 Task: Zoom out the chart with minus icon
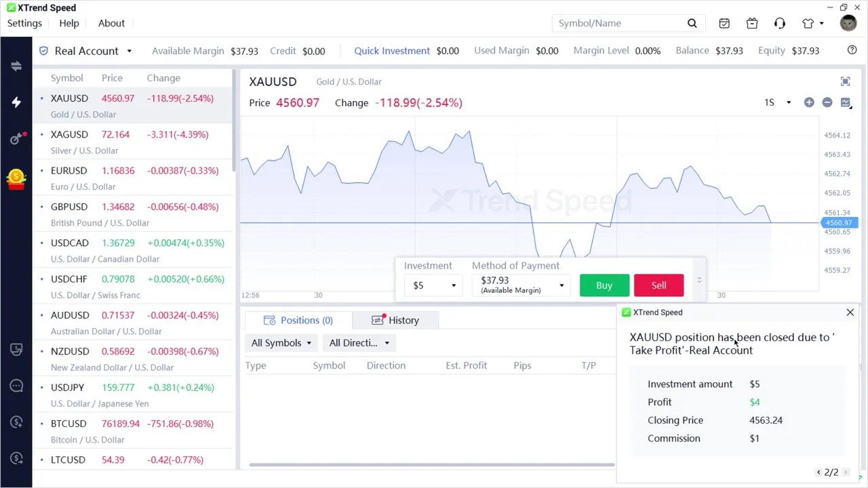[x=827, y=102]
